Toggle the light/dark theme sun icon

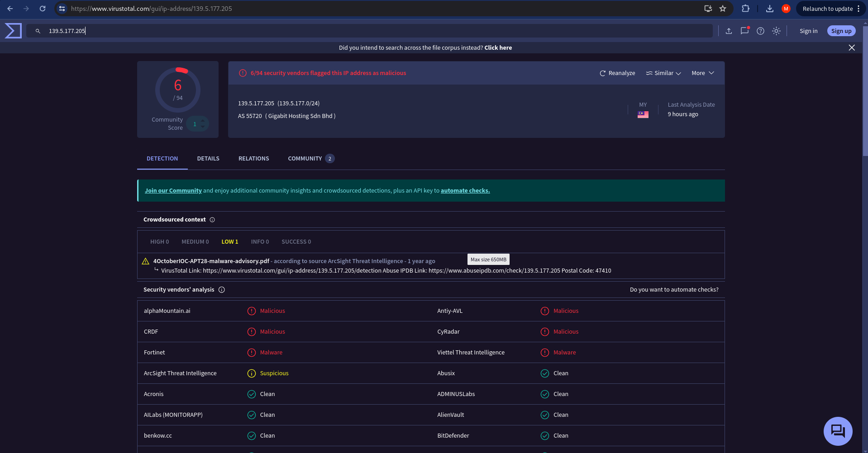(x=776, y=31)
